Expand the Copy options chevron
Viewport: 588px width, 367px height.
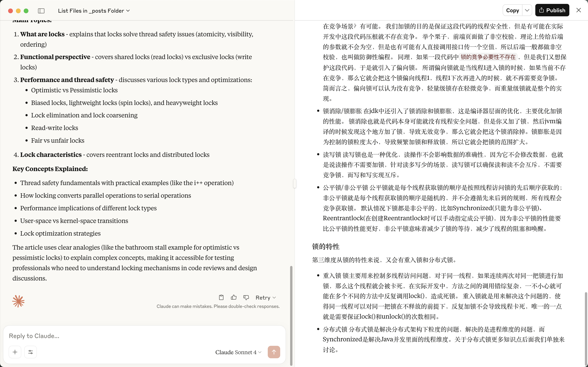[x=527, y=10]
